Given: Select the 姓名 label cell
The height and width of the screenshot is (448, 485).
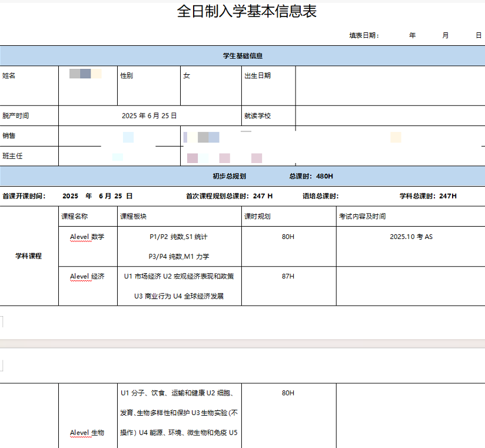Looking at the screenshot, I should click(9, 76).
